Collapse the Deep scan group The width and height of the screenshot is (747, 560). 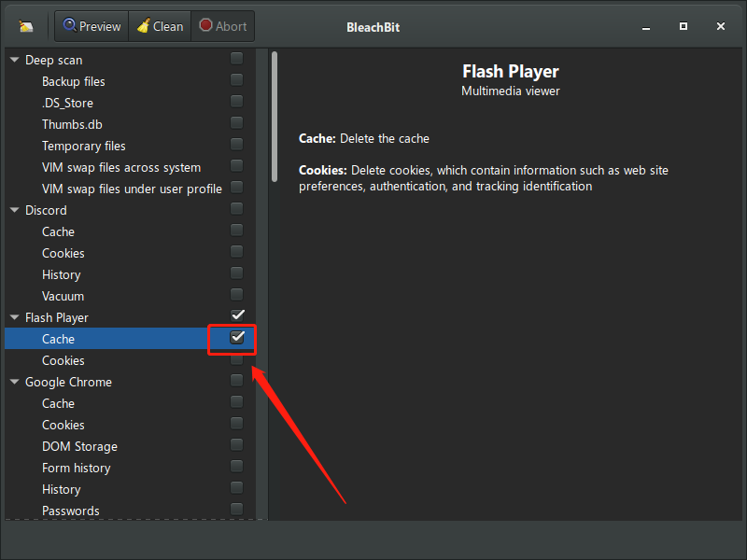point(14,60)
